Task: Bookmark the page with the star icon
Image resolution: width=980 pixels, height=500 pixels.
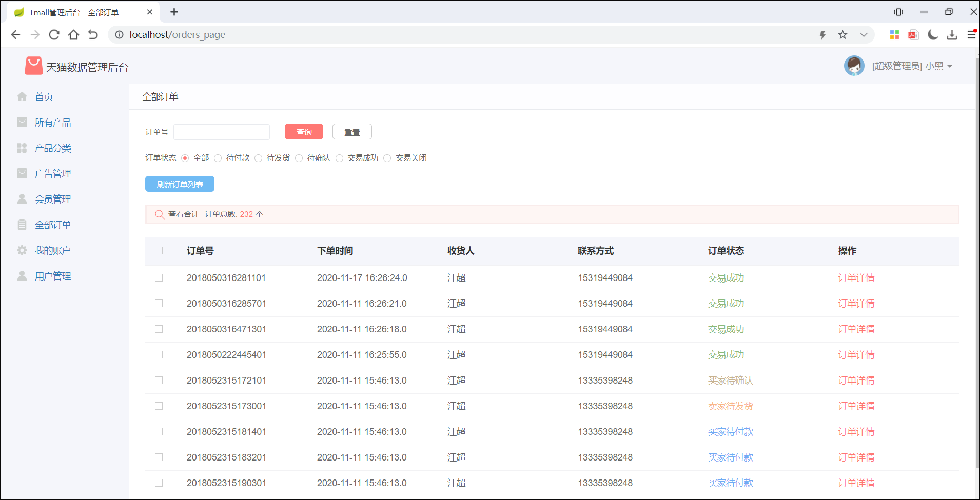Action: pyautogui.click(x=842, y=34)
